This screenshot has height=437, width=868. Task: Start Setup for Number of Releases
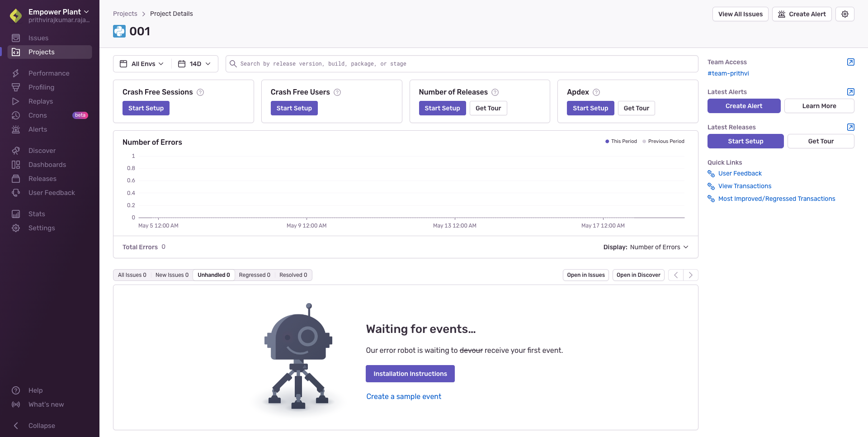[442, 108]
